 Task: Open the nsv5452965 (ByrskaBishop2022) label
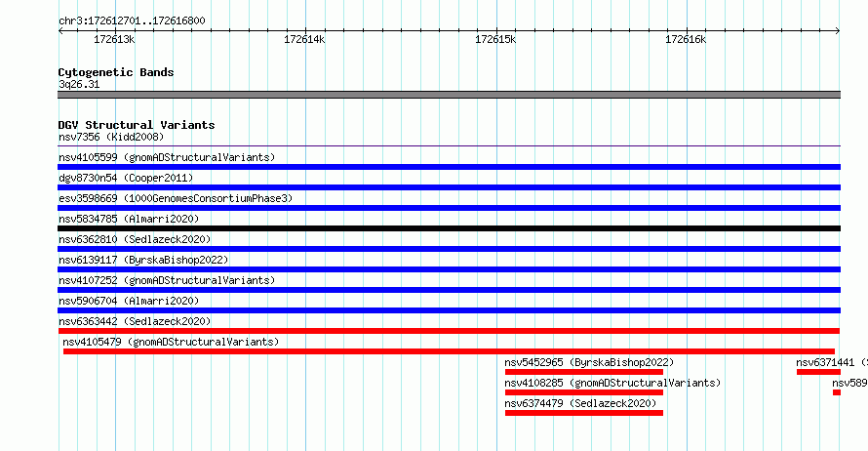[589, 362]
